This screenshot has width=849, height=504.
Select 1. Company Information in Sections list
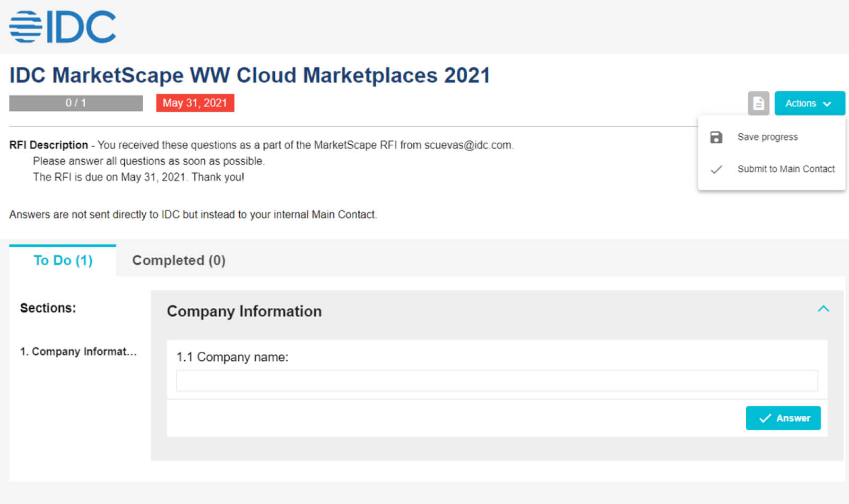[x=79, y=352]
